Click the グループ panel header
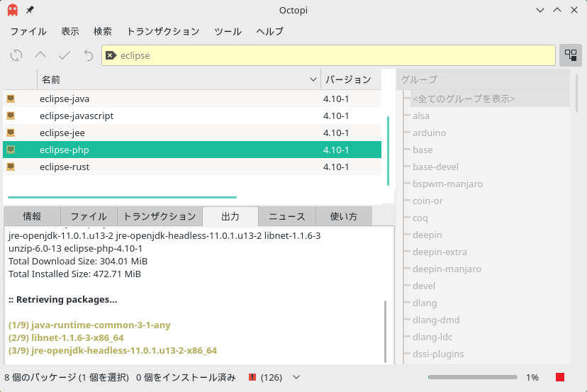Image resolution: width=587 pixels, height=392 pixels. (x=483, y=79)
